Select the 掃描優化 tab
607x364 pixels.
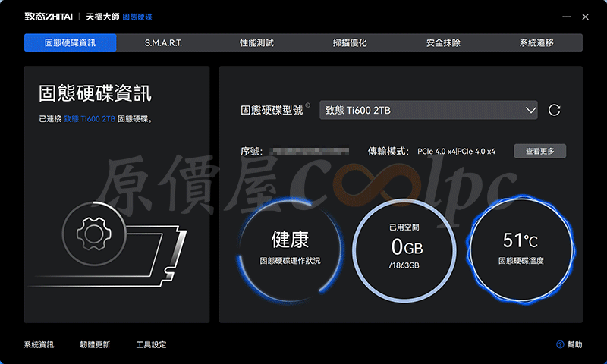[350, 43]
